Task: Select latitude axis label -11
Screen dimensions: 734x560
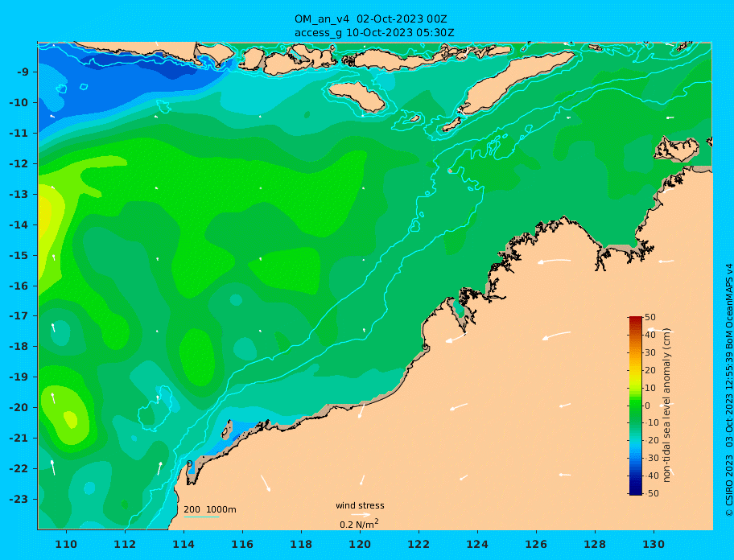Action: 19,134
